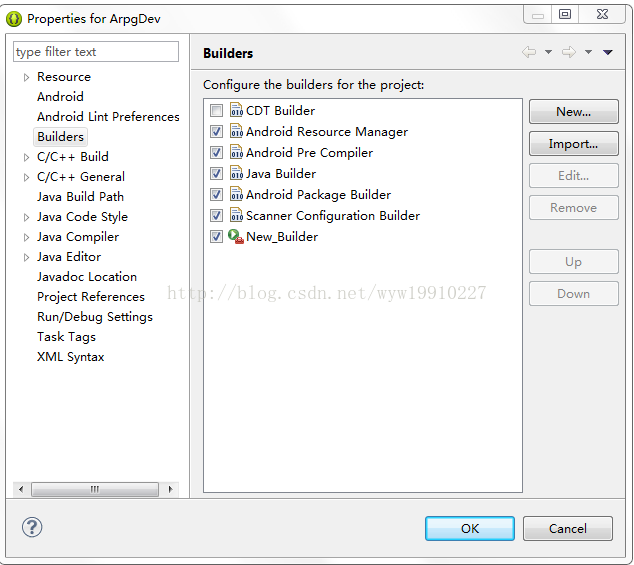Expand the Java Editor node
The width and height of the screenshot is (634, 565).
tap(26, 257)
